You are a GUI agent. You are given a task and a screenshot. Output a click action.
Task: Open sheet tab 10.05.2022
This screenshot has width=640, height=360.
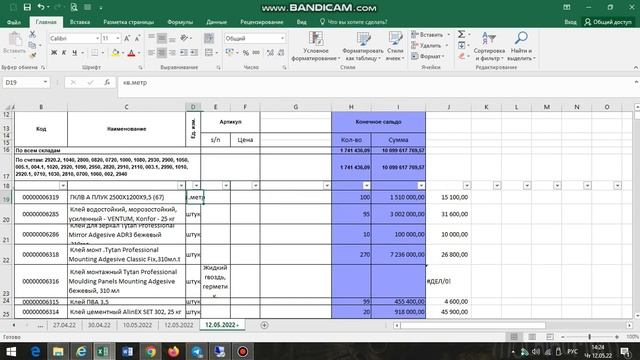[138, 325]
